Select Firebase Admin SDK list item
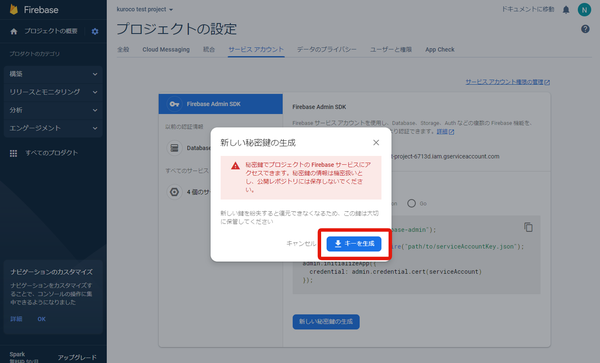This screenshot has height=363, width=600. (221, 104)
